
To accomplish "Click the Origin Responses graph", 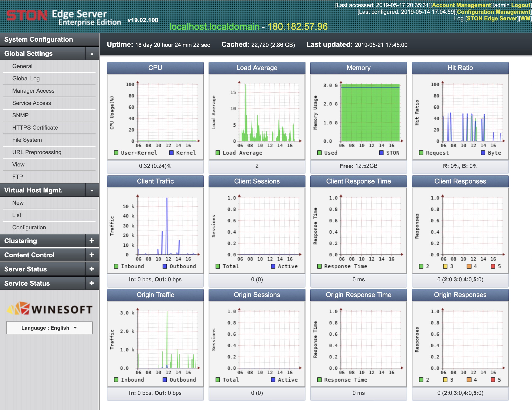I will point(460,344).
